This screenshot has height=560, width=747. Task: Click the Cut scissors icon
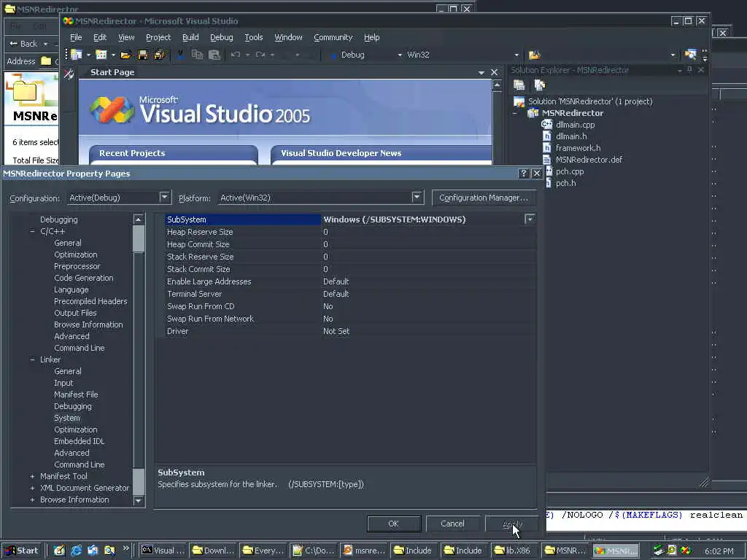click(x=181, y=55)
